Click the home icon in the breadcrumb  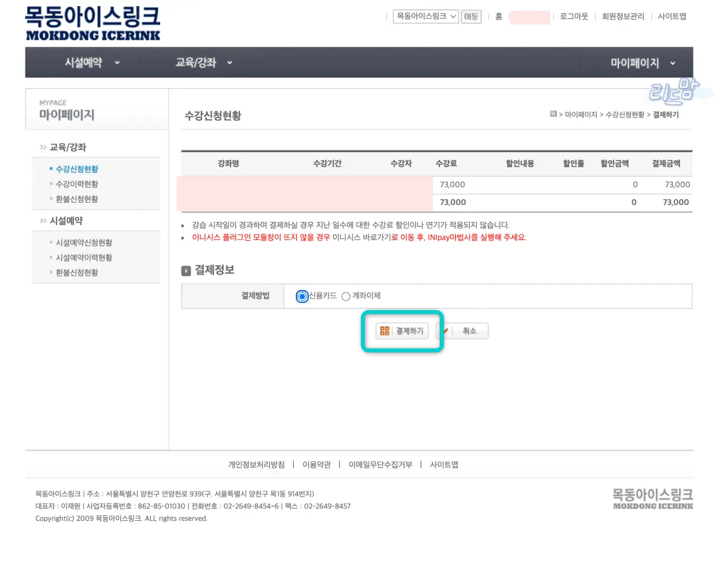click(x=553, y=114)
